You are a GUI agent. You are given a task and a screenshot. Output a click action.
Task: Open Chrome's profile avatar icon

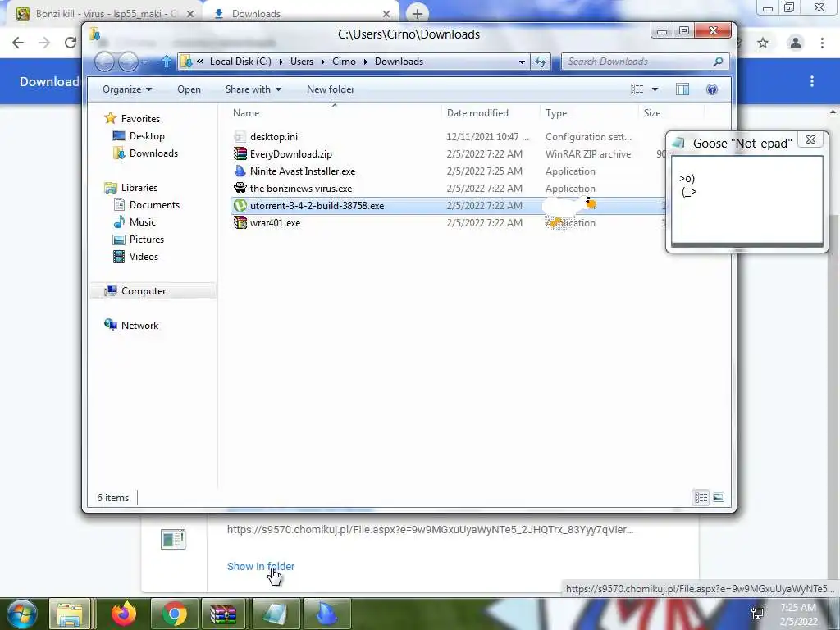click(796, 43)
